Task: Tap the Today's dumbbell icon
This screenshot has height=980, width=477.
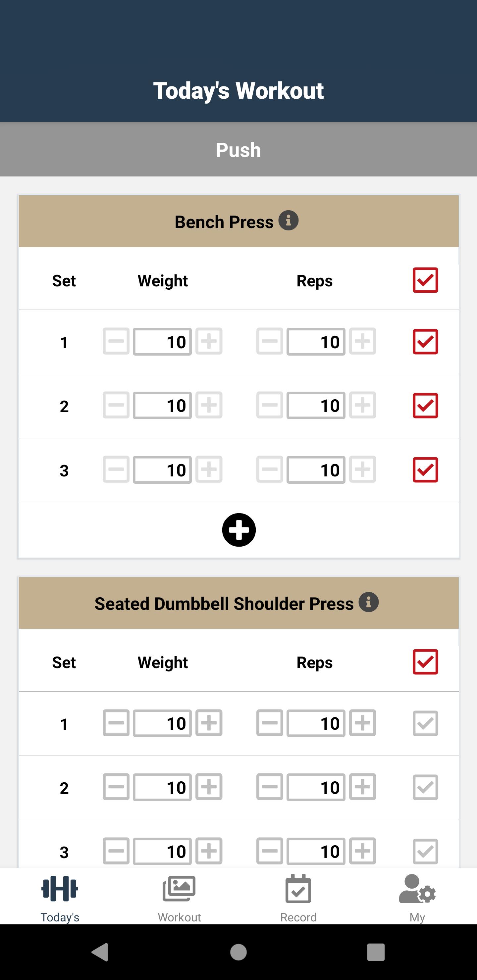Action: (60, 889)
